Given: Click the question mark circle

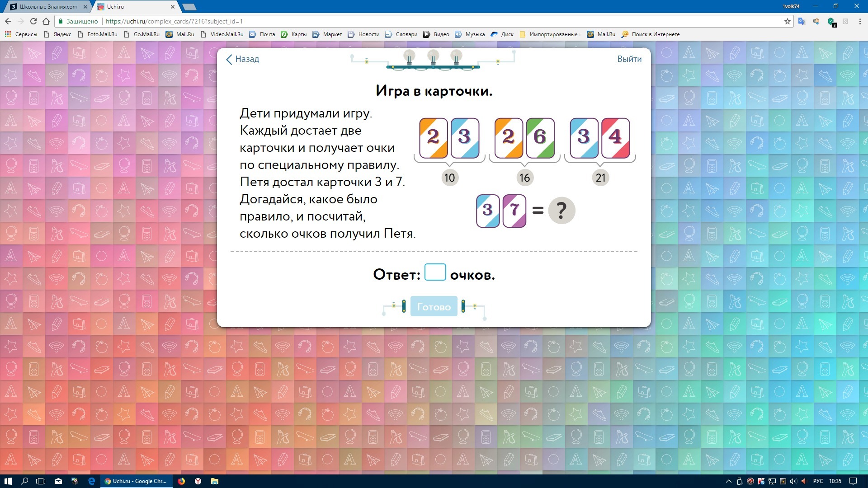Looking at the screenshot, I should [561, 211].
